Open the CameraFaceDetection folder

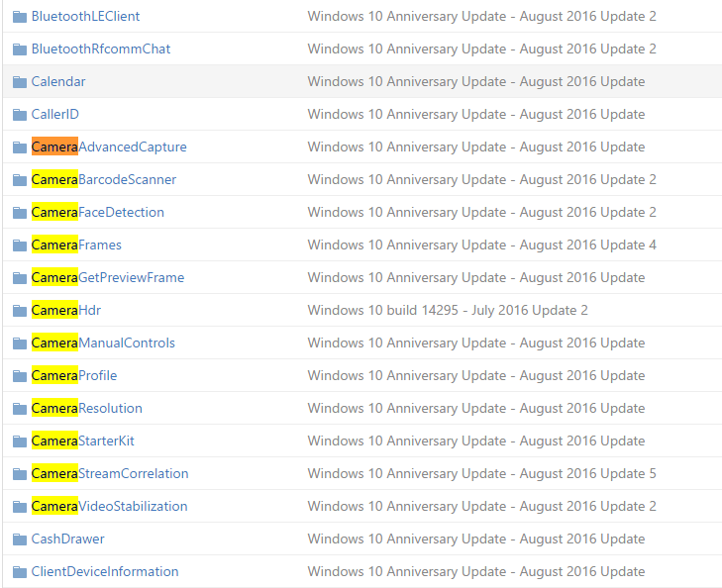pyautogui.click(x=98, y=213)
